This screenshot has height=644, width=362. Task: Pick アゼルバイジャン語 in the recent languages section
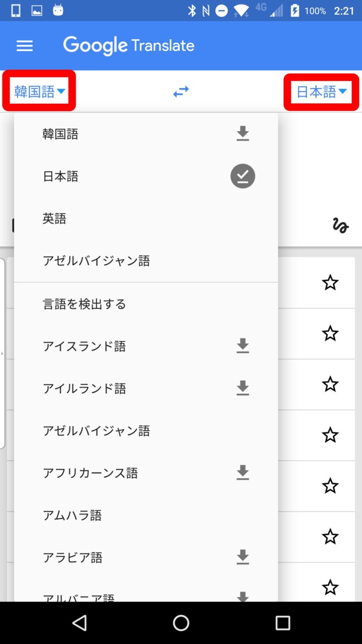(x=97, y=261)
